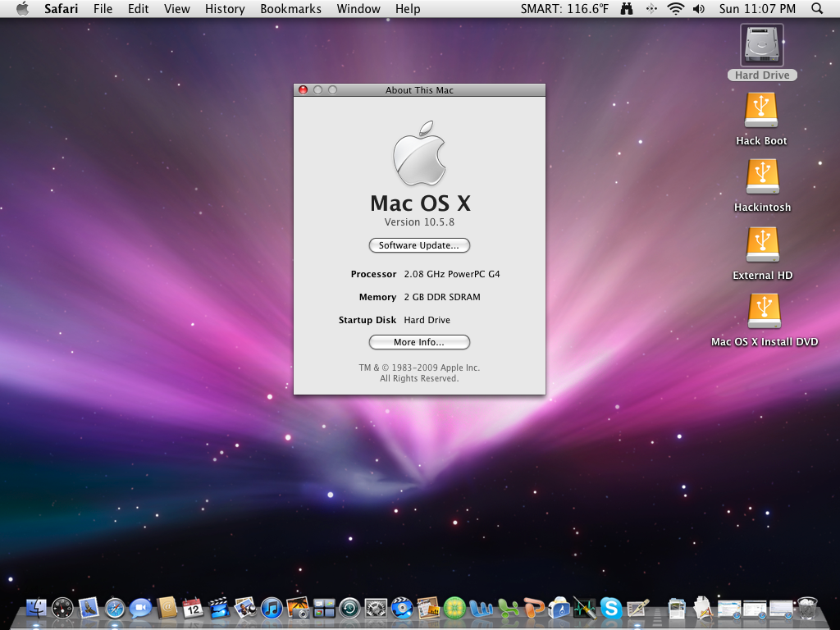Open the Mail app in the Dock
Viewport: 840px width, 630px height.
click(x=89, y=608)
